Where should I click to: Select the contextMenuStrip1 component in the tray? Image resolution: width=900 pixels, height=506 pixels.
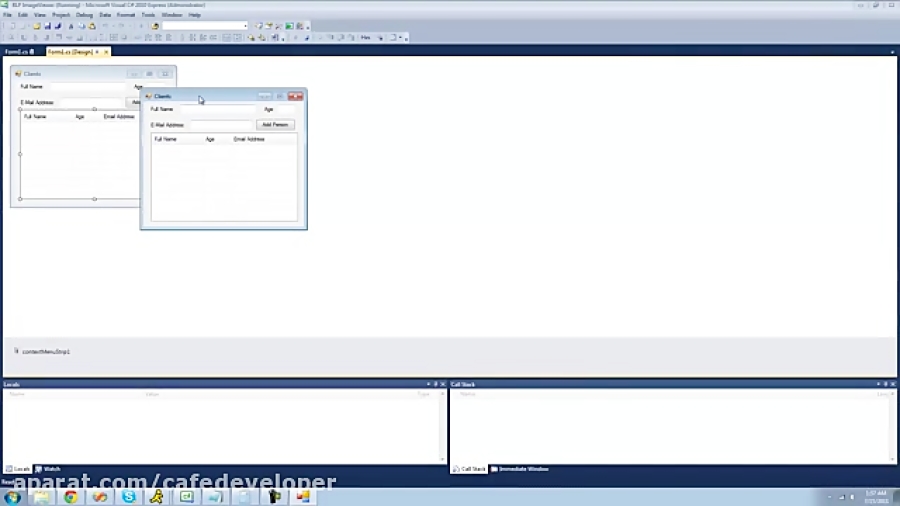pyautogui.click(x=41, y=351)
